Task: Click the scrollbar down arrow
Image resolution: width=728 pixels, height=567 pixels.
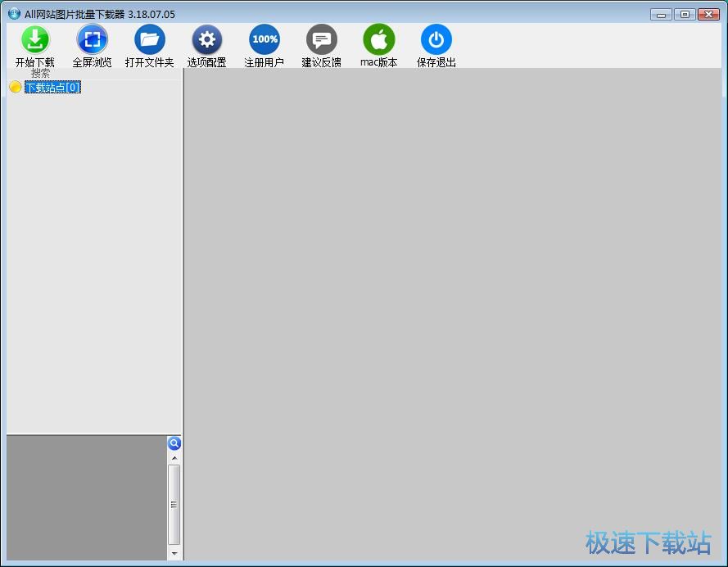Action: [174, 553]
